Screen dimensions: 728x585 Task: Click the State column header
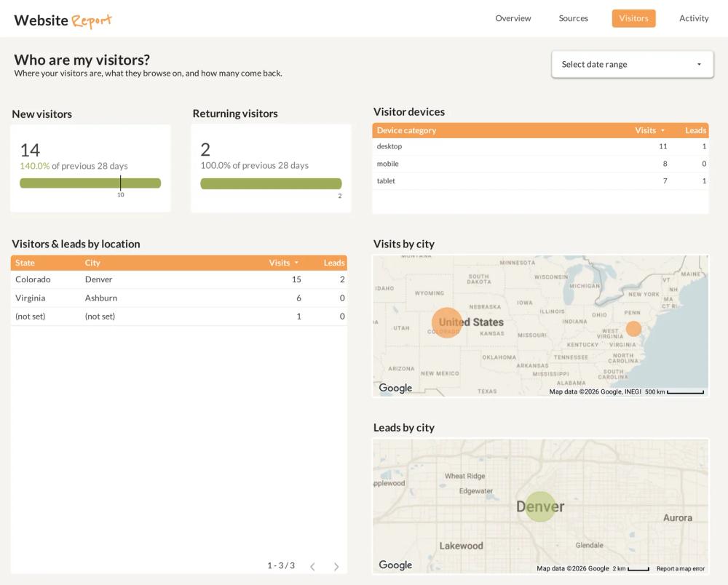click(25, 263)
